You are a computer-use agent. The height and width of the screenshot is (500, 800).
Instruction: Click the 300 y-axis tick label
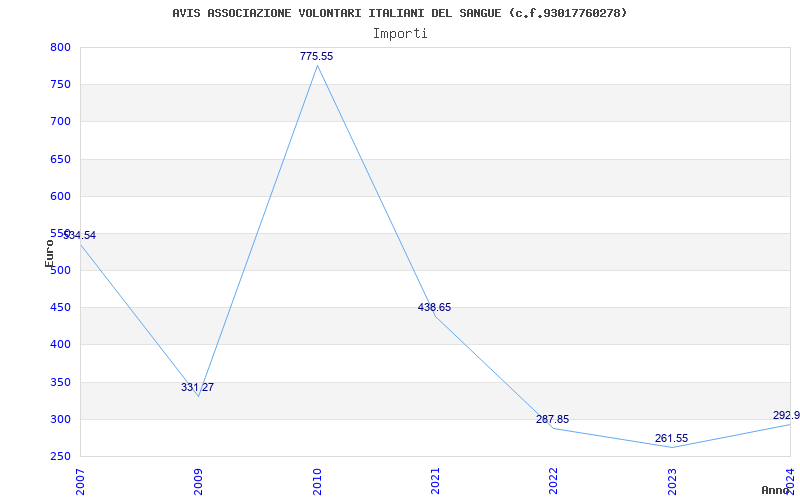tap(60, 419)
